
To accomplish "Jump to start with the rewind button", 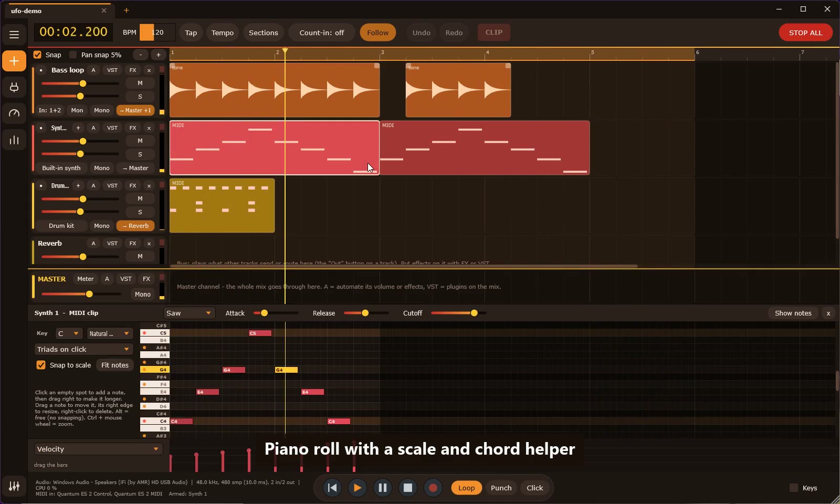I will 332,488.
